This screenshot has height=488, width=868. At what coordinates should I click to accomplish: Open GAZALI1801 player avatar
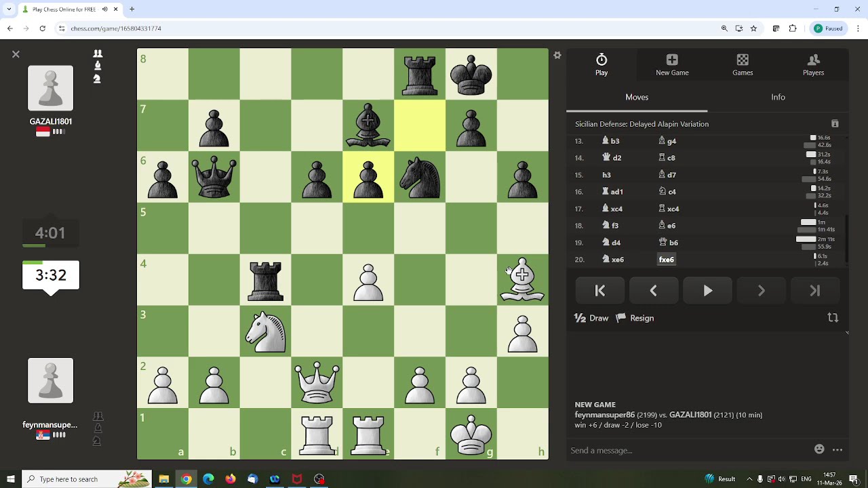(50, 88)
